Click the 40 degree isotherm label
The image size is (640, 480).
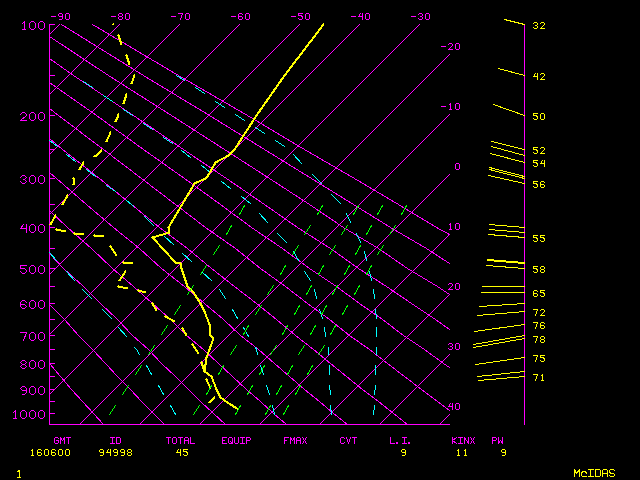(454, 407)
